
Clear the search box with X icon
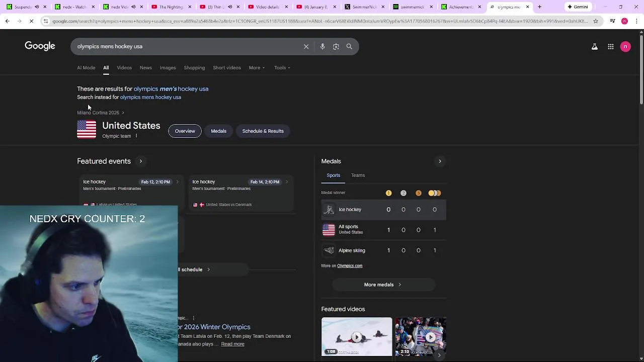click(306, 46)
